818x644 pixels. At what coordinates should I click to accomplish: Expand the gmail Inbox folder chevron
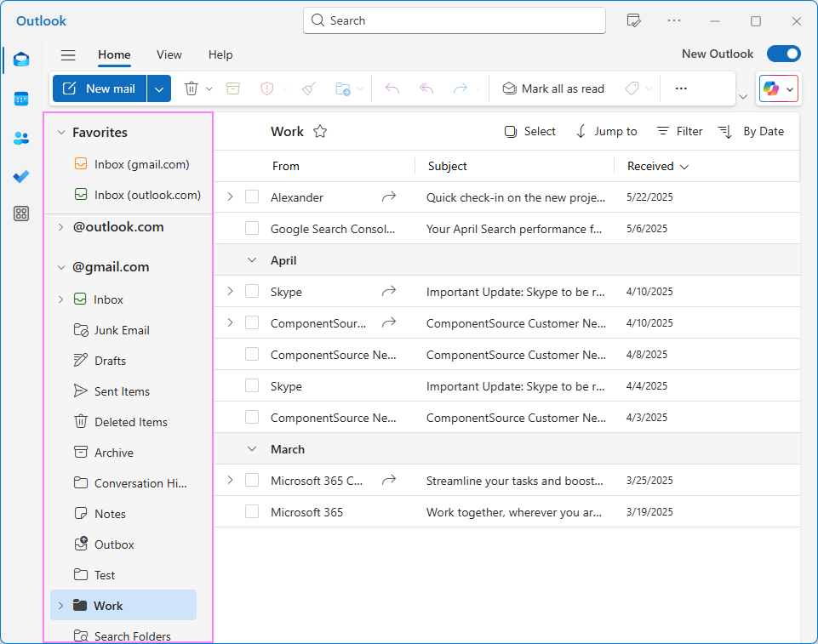click(x=61, y=299)
